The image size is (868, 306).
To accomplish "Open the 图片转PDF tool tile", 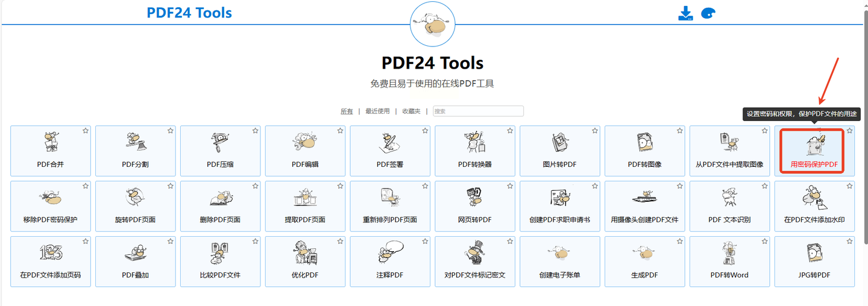I will [x=560, y=151].
